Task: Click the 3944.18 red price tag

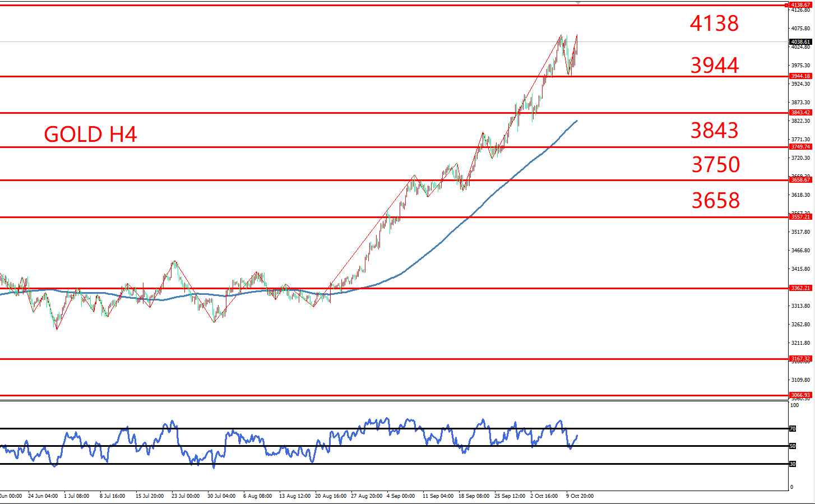Action: click(x=800, y=76)
